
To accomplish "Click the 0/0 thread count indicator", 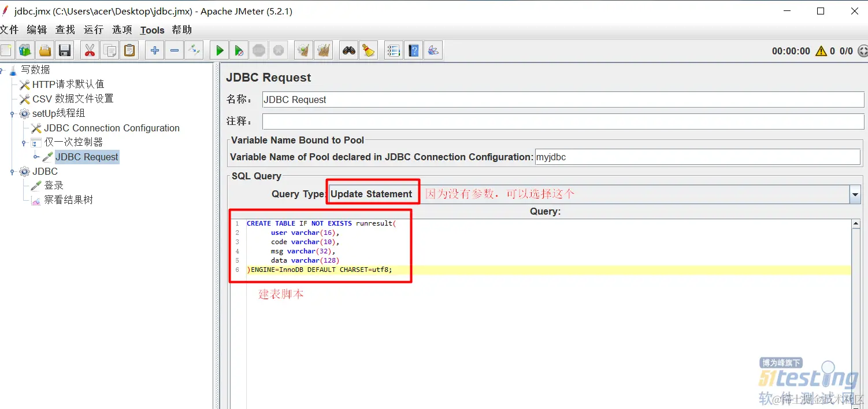I will (846, 51).
